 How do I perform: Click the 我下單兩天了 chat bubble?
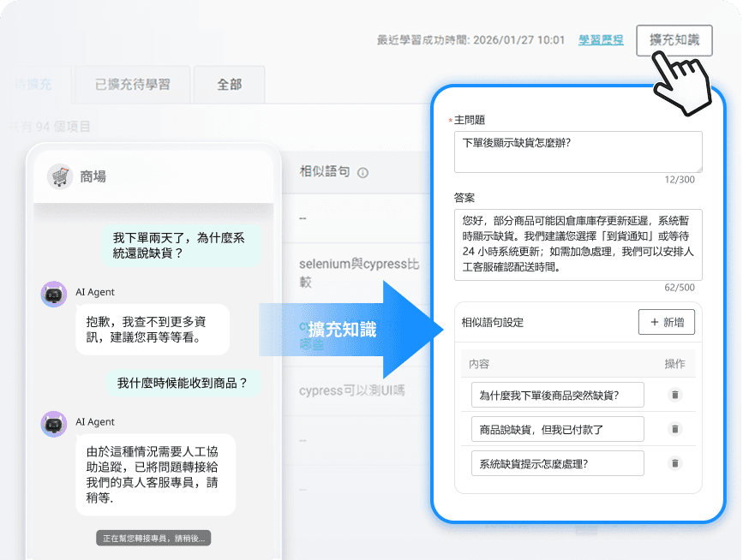pos(181,246)
